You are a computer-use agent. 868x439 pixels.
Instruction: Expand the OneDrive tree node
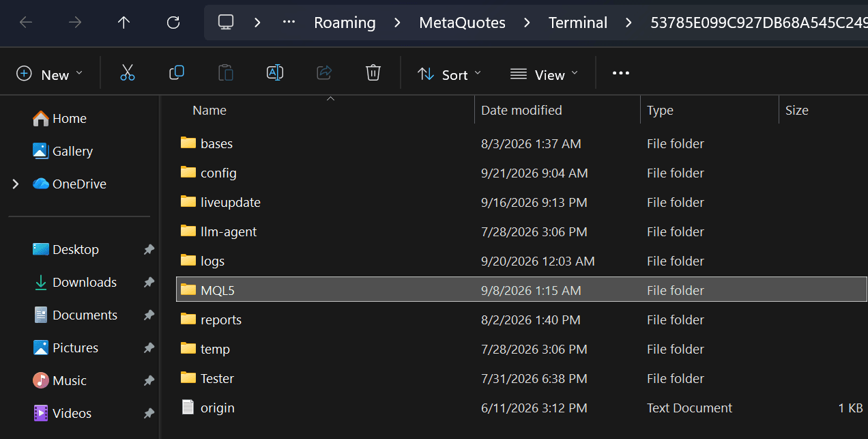(x=16, y=184)
